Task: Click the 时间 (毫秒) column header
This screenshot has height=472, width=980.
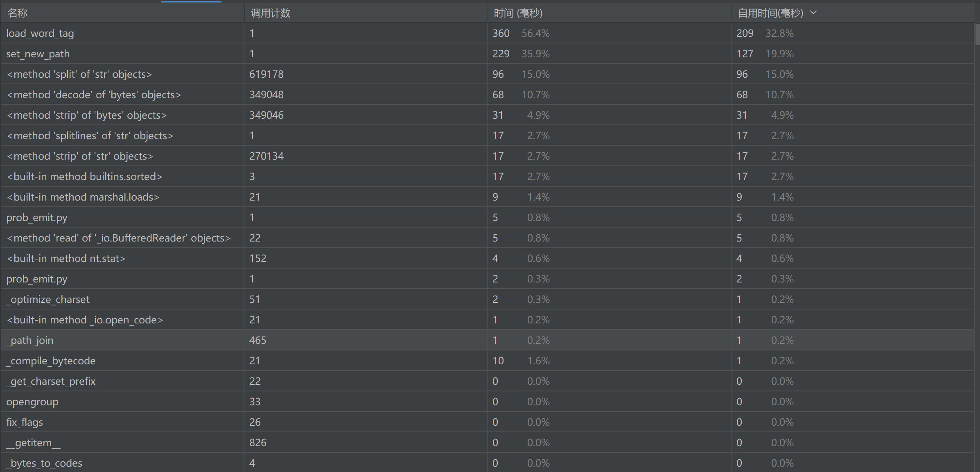Action: (x=518, y=13)
